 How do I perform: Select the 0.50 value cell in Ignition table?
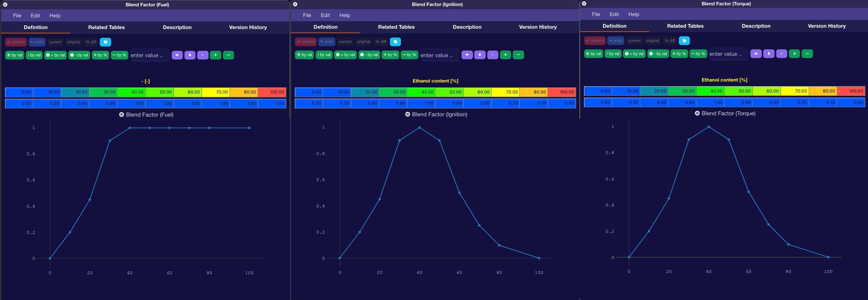point(478,103)
